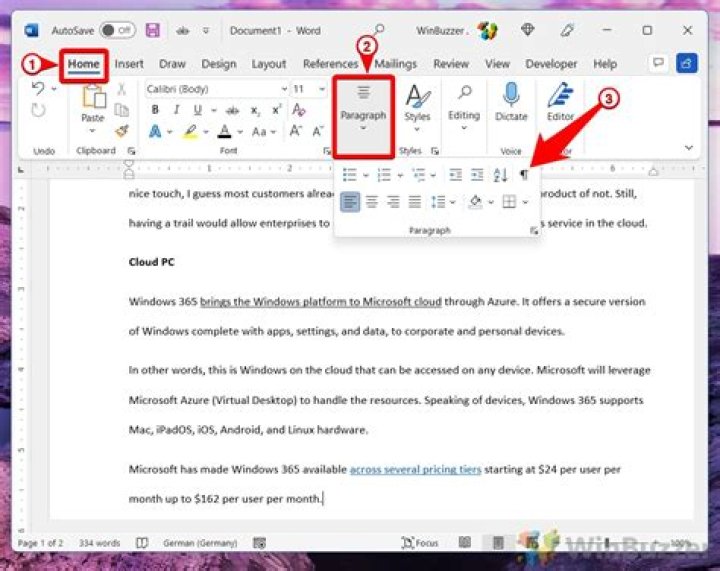Click the Justify alignment icon
The height and width of the screenshot is (571, 720).
(415, 202)
